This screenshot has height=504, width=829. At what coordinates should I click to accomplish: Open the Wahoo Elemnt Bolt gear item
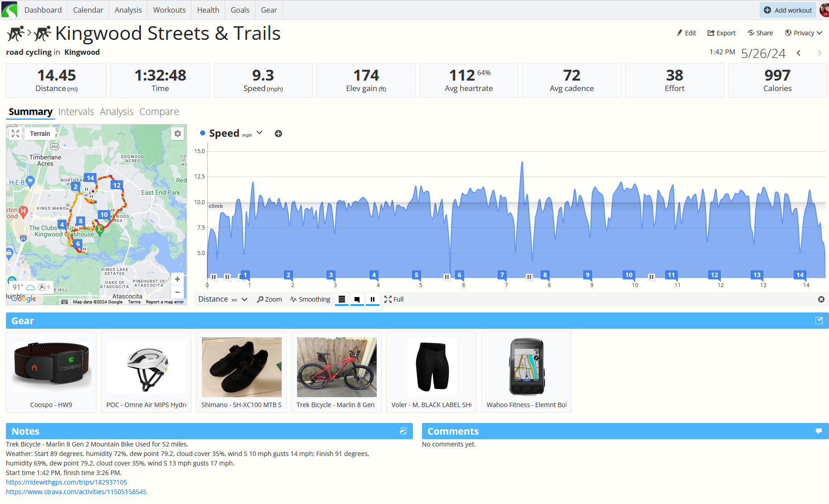(527, 372)
